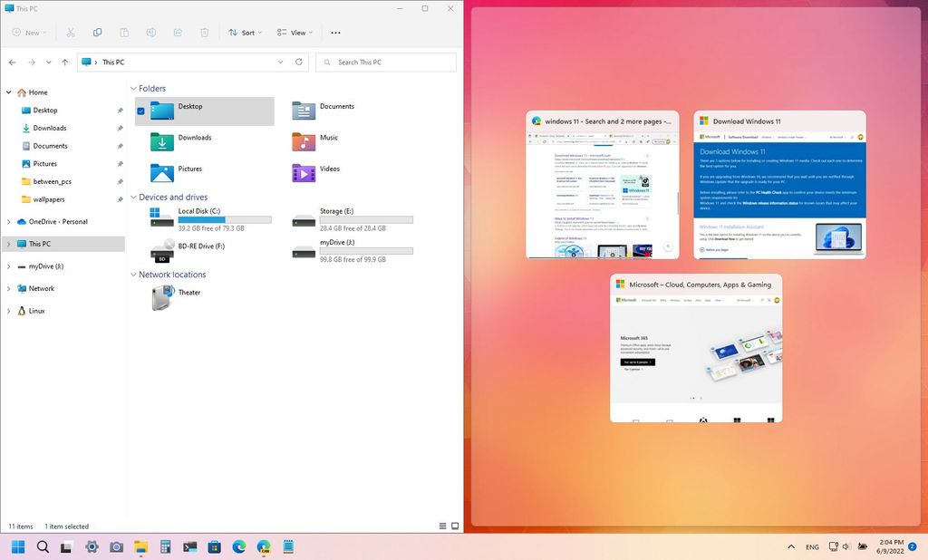
Task: Open the View menu
Action: [294, 32]
